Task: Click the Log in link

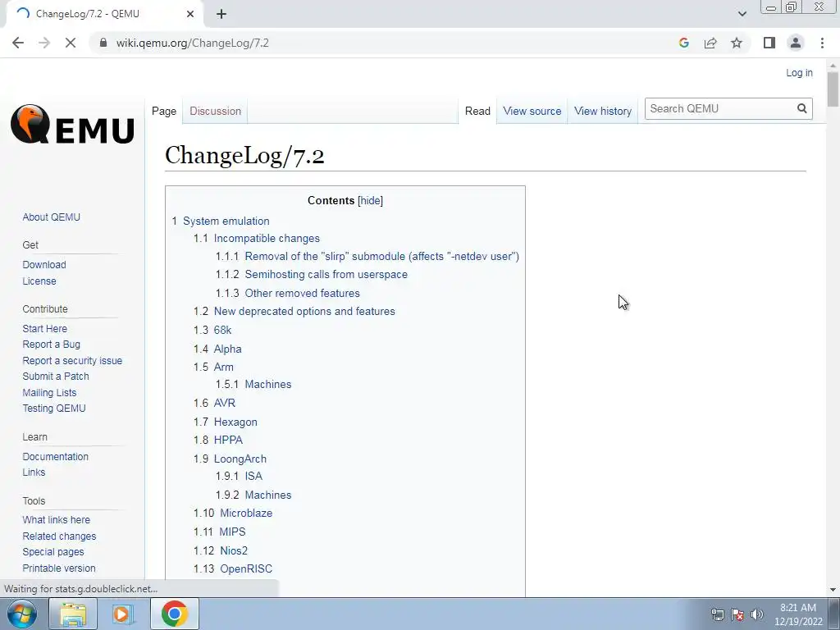Action: tap(799, 73)
